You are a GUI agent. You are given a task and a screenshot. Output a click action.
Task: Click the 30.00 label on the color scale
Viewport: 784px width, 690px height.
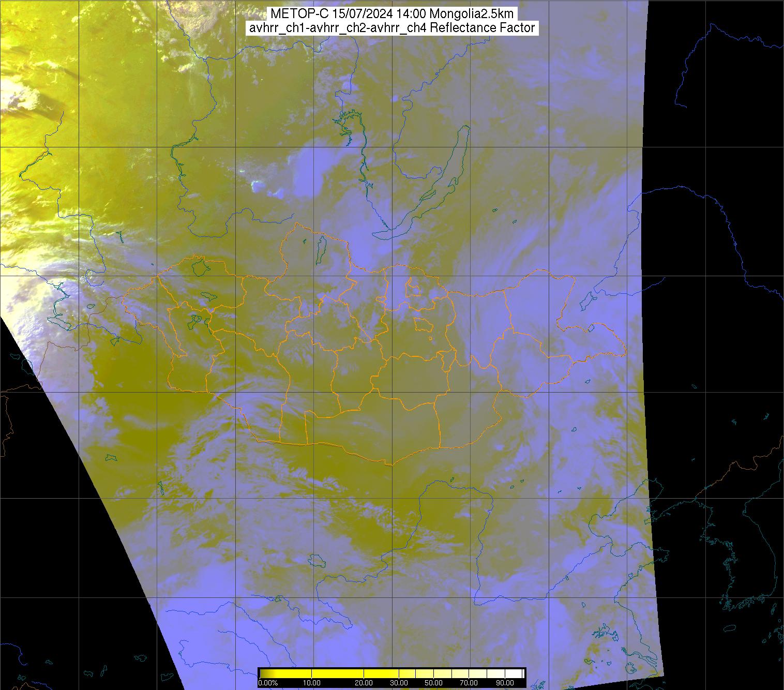tap(399, 683)
